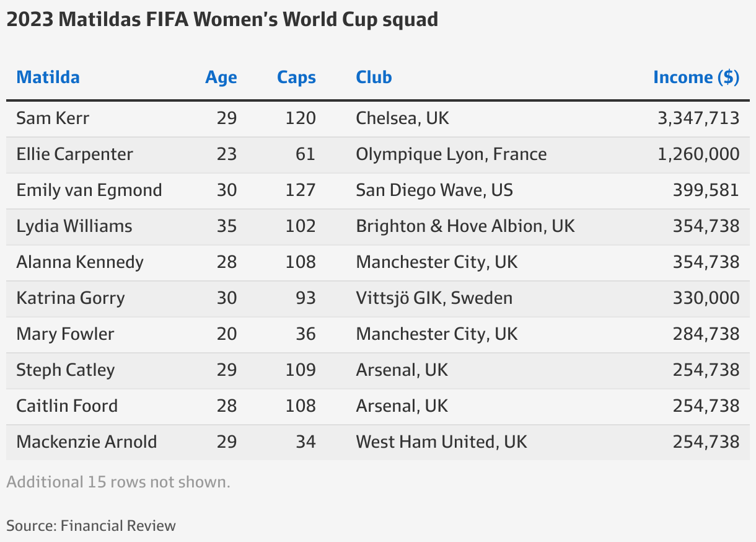Click the Caps column header
This screenshot has height=542, width=756.
click(296, 78)
